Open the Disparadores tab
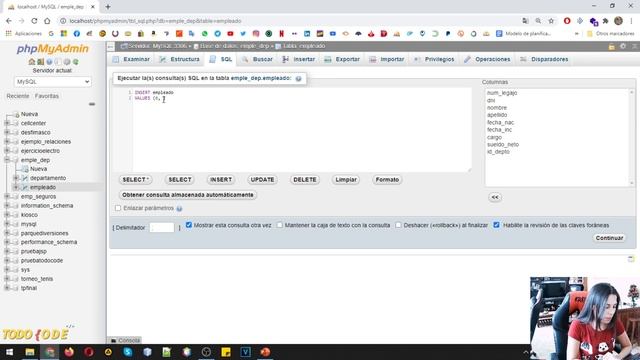Image resolution: width=640 pixels, height=360 pixels. pos(544,59)
